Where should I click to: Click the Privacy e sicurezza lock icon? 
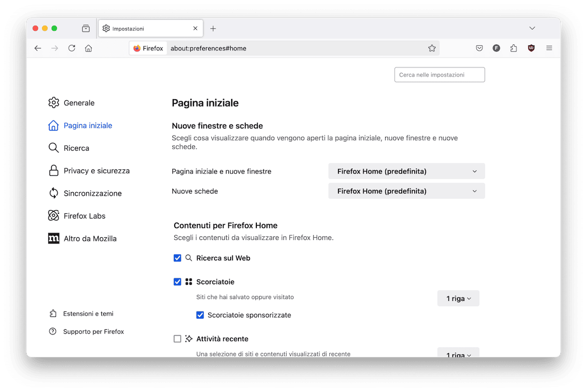pyautogui.click(x=54, y=171)
